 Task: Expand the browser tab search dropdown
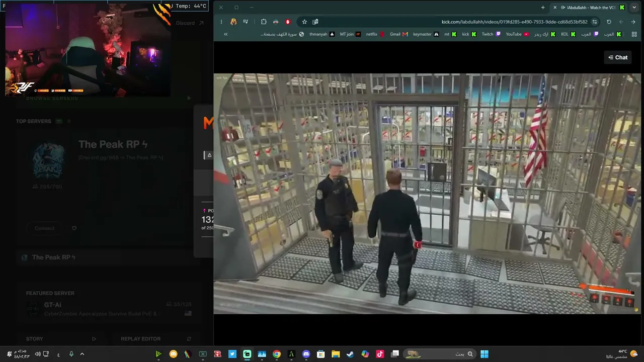634,8
